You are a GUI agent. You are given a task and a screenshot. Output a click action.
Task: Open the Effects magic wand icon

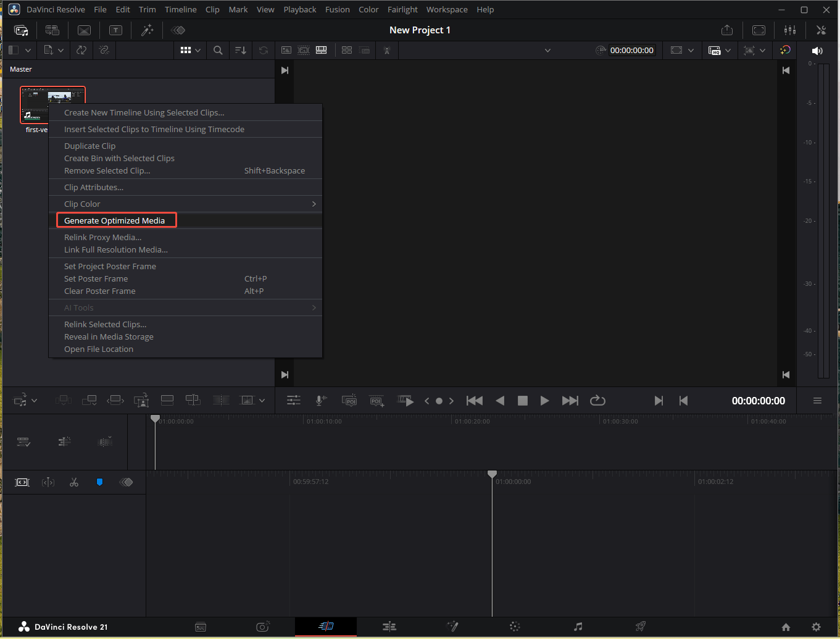pos(148,30)
